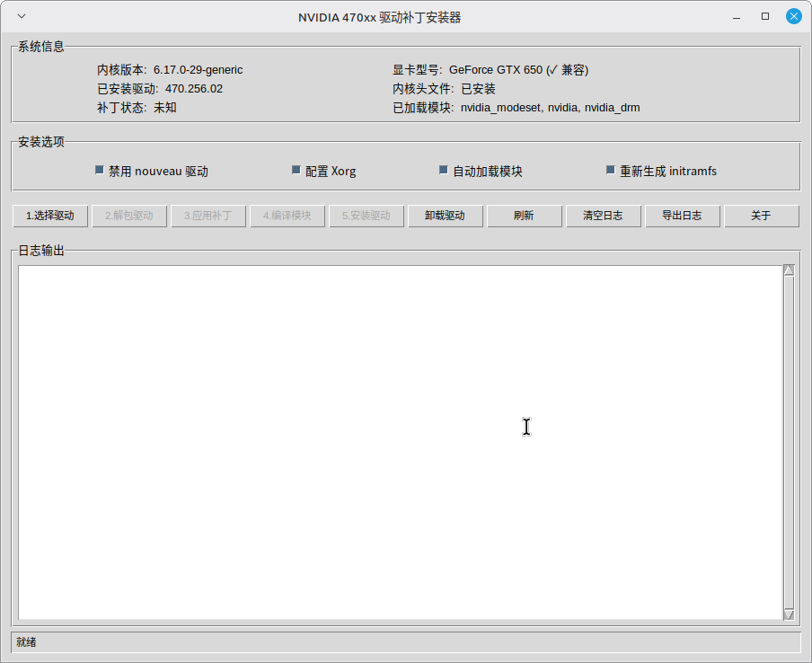The height and width of the screenshot is (663, 812).
Task: Open the 关于 about dialog
Action: point(762,216)
